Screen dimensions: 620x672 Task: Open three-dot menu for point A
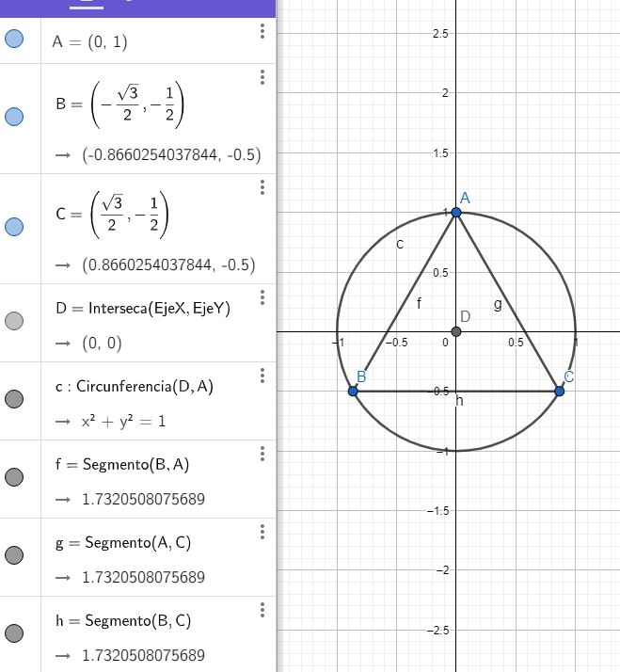(x=262, y=32)
